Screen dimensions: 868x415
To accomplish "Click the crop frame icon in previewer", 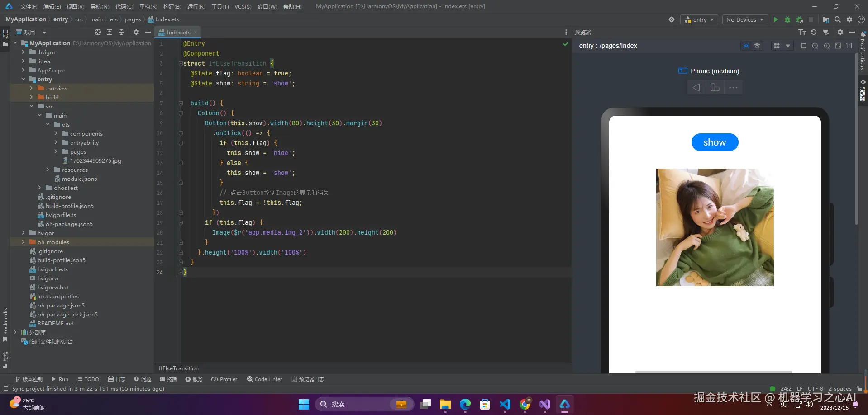I will (x=804, y=46).
